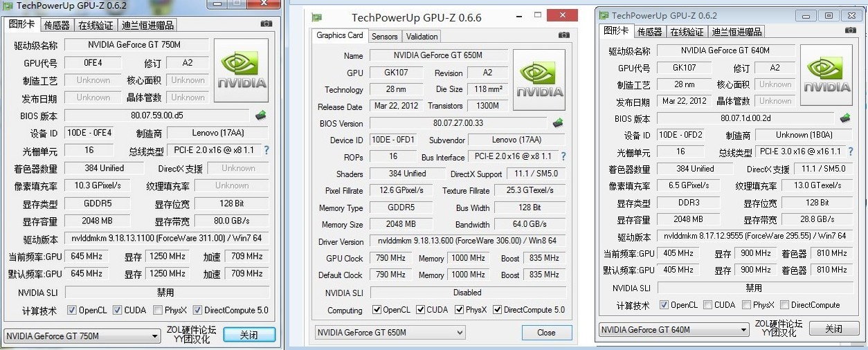Open 在线验证 tab in GT 750M window
This screenshot has width=868, height=350.
[x=96, y=25]
